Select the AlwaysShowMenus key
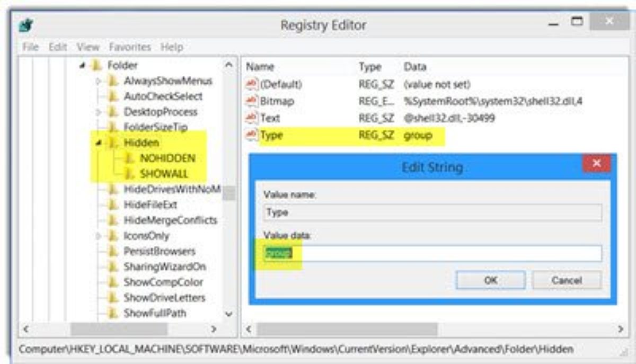636x364 pixels. tap(168, 81)
